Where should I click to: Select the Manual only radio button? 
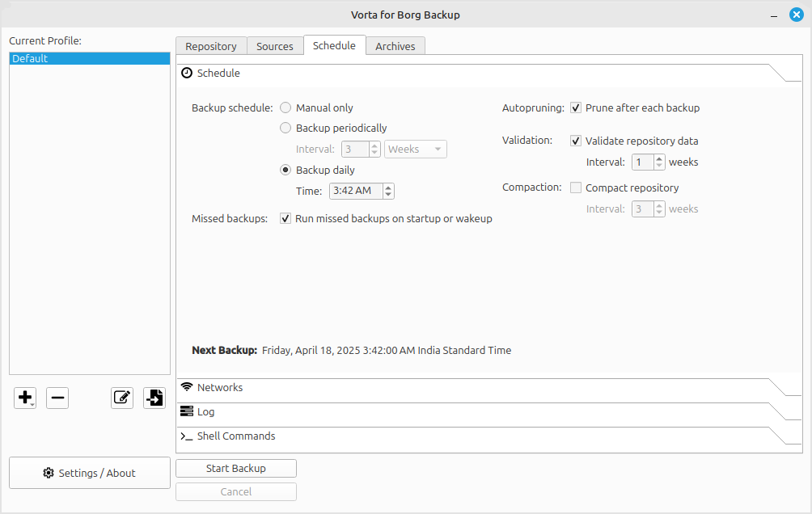[285, 107]
